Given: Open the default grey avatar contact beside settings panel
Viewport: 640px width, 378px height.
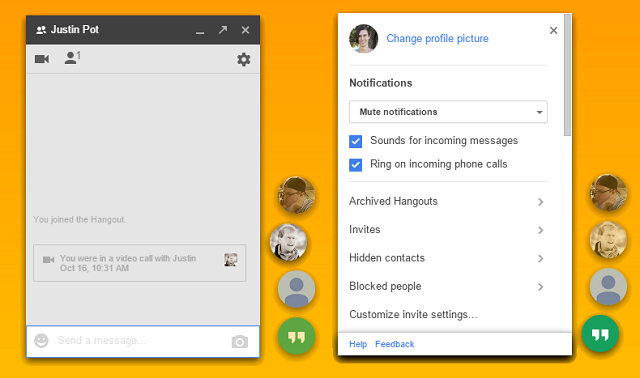Looking at the screenshot, I should [x=608, y=287].
